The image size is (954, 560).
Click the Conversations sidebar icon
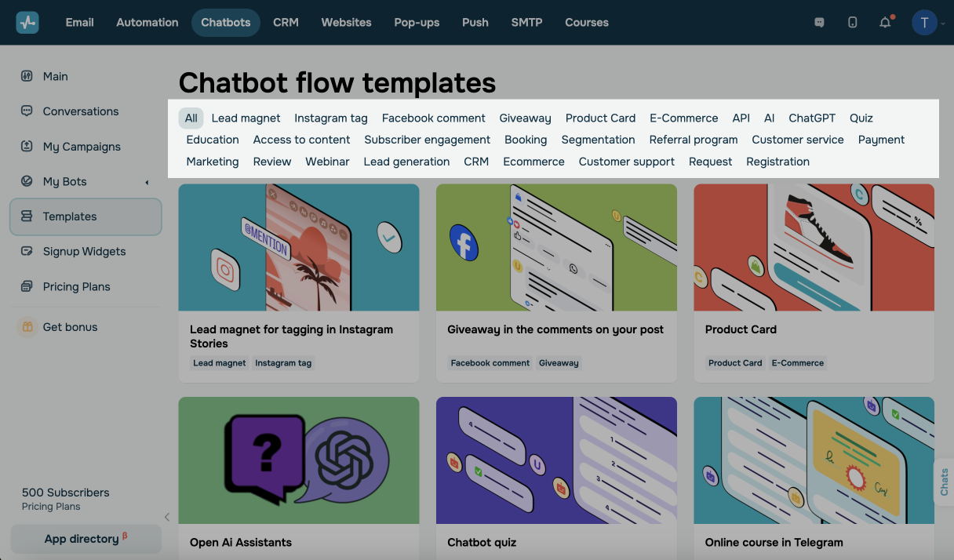[27, 111]
